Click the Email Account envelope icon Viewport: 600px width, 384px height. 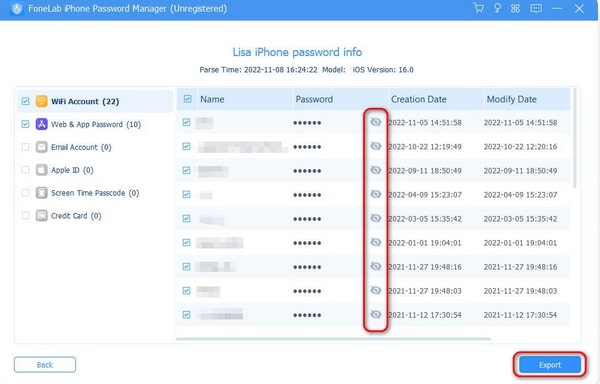42,147
